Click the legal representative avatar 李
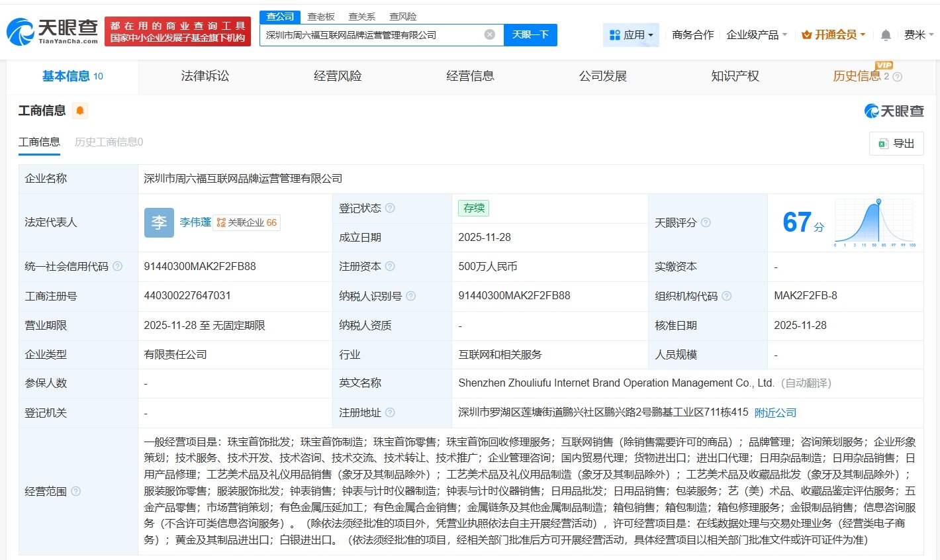 (x=159, y=222)
